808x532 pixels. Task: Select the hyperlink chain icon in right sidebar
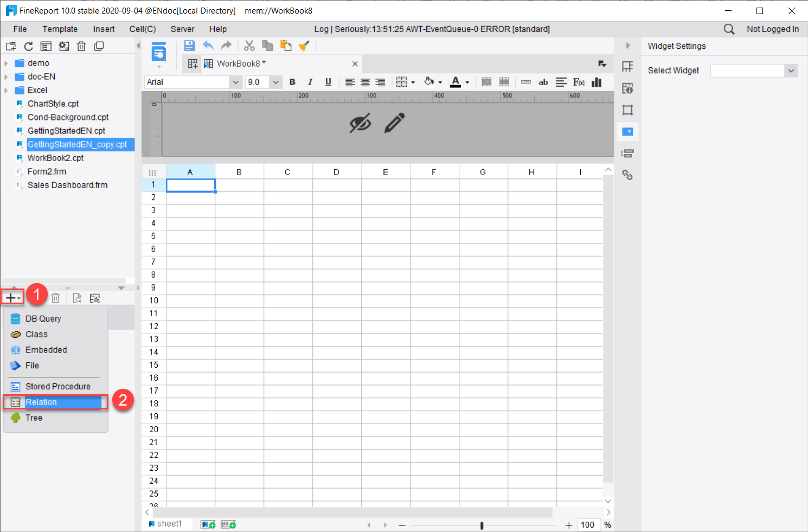pos(627,175)
